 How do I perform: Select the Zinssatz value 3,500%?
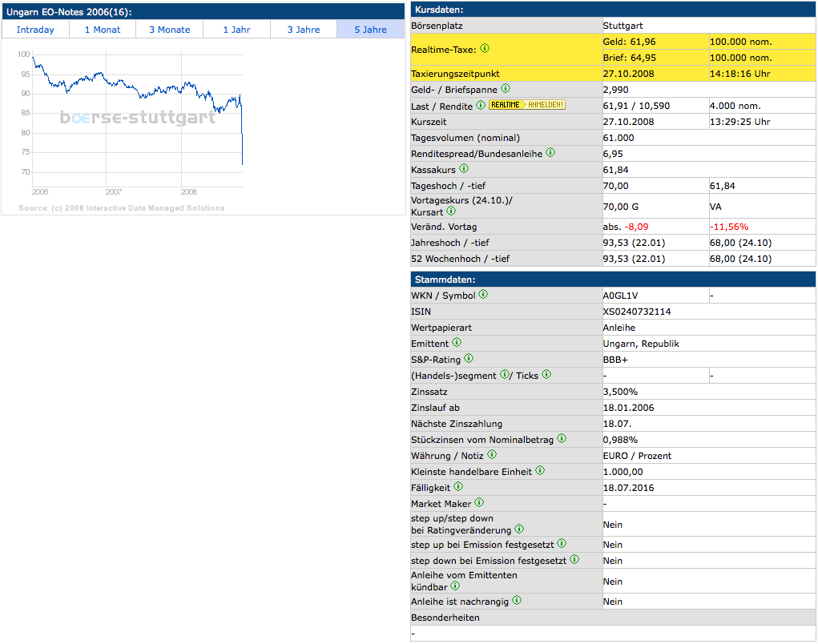click(x=620, y=392)
